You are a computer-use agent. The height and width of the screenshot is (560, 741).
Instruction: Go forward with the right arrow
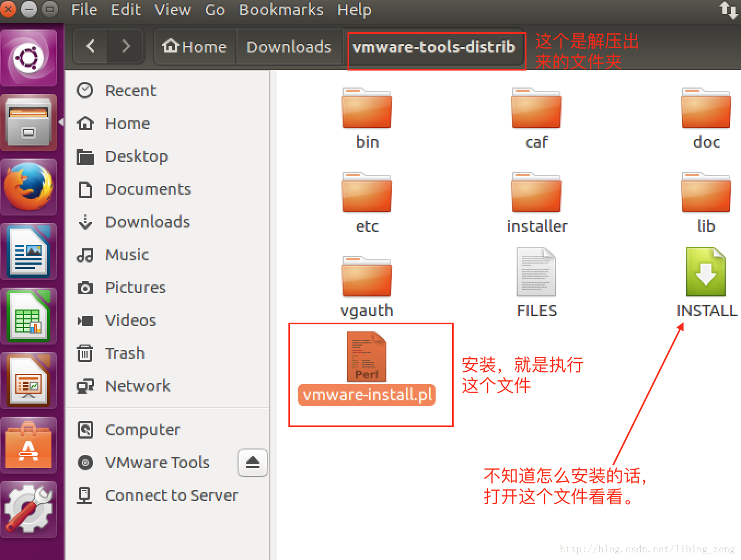tap(126, 46)
